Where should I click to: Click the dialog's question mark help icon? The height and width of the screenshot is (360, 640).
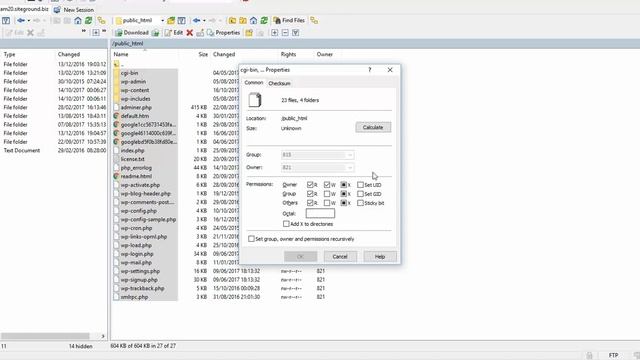click(x=370, y=70)
